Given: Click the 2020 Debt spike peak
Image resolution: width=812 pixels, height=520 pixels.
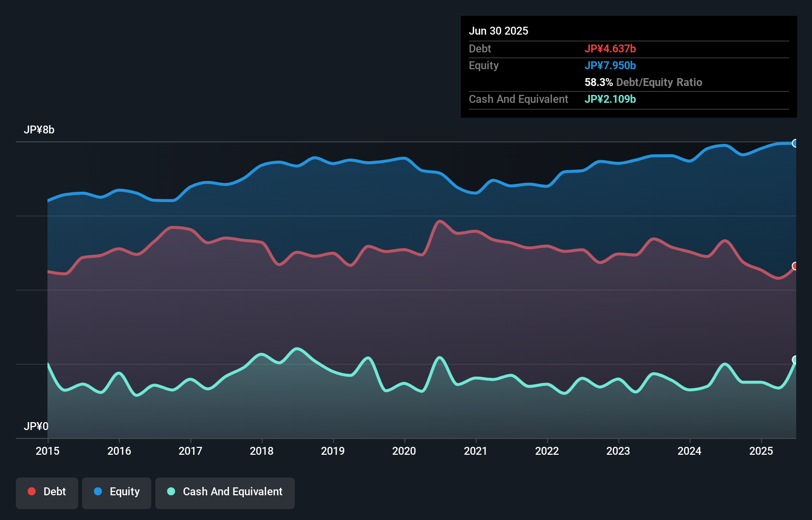Looking at the screenshot, I should point(440,221).
